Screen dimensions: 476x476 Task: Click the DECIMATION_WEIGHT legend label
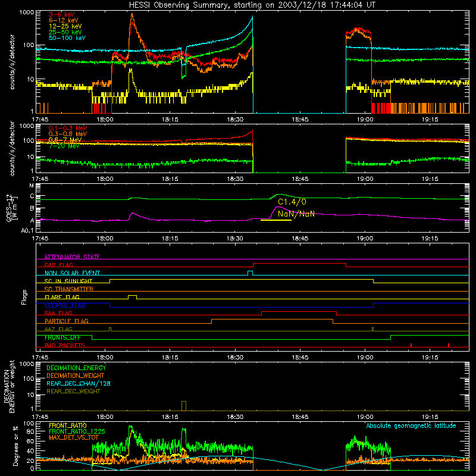click(76, 376)
